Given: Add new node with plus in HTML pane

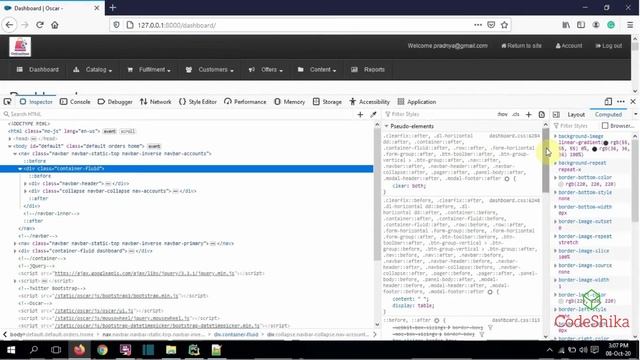Looking at the screenshot, I should tap(360, 115).
